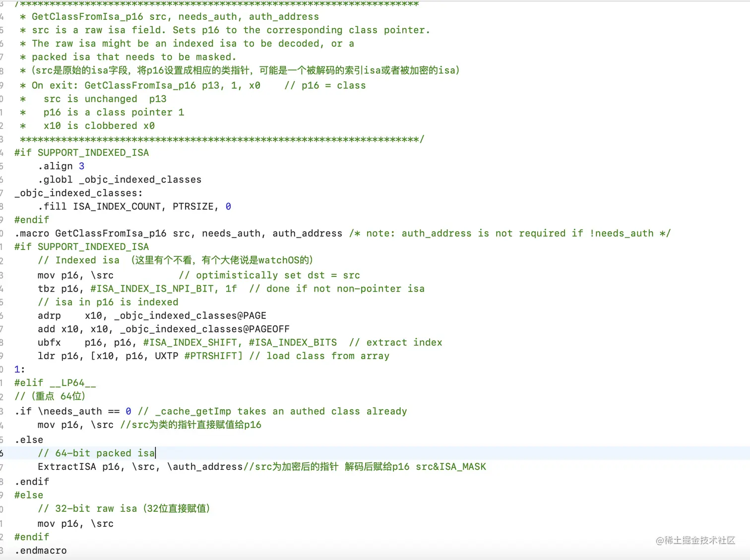Viewport: 750px width, 560px height.
Task: Click the 'adrp x10, _objc_indexed_classes@PAGE' line
Action: coord(152,315)
